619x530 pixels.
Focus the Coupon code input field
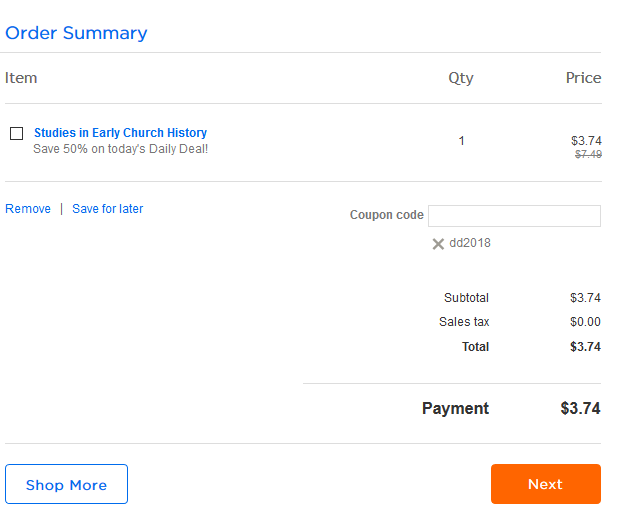coord(514,216)
